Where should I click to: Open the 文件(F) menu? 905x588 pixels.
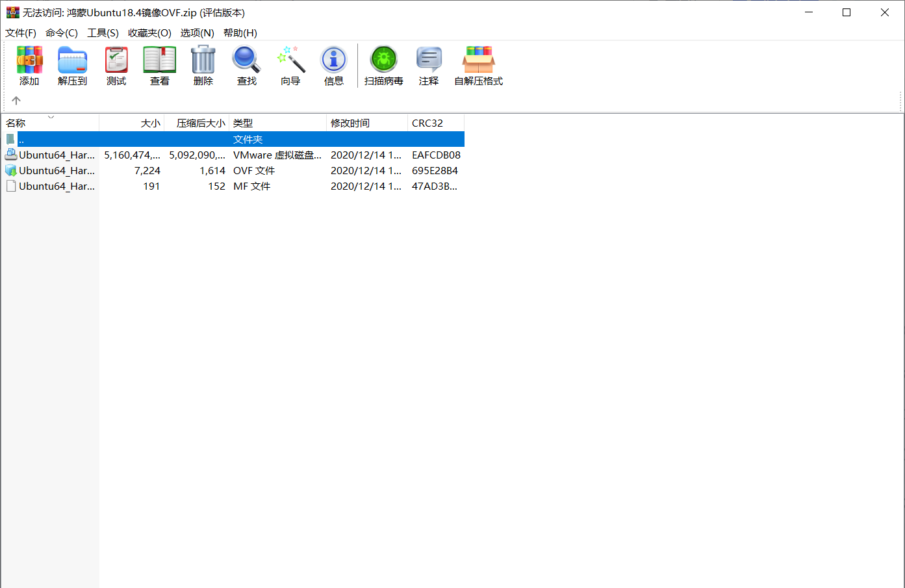pyautogui.click(x=21, y=33)
